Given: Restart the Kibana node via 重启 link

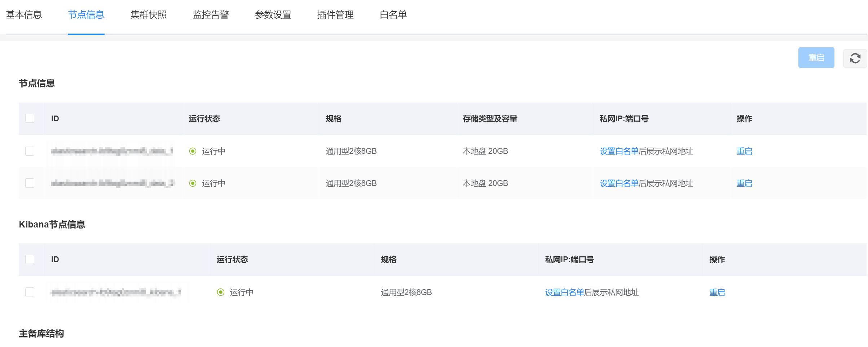Looking at the screenshot, I should pyautogui.click(x=717, y=292).
